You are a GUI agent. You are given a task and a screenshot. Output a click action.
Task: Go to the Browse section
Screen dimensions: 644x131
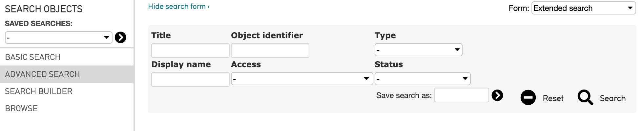click(x=21, y=108)
